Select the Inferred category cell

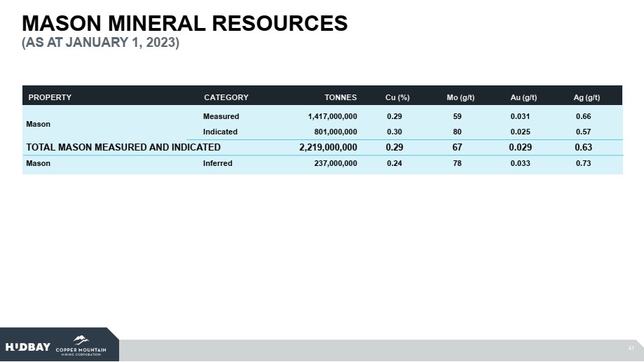[x=218, y=163]
